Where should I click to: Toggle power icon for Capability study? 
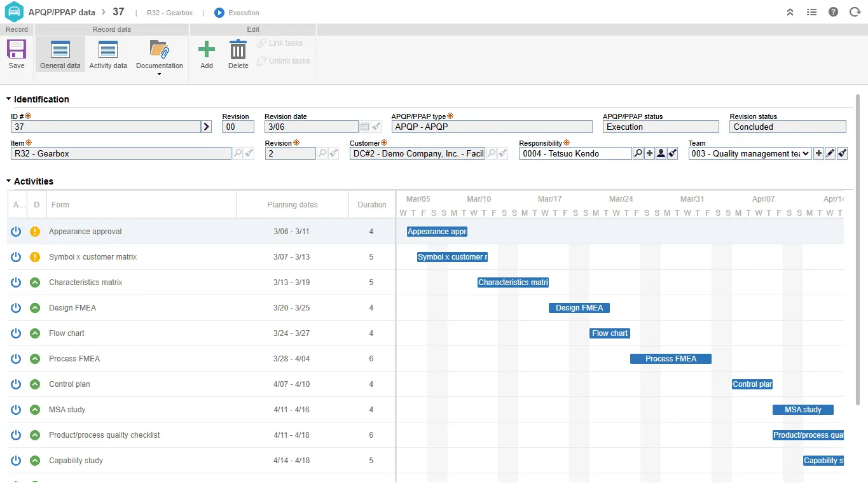[x=16, y=461]
